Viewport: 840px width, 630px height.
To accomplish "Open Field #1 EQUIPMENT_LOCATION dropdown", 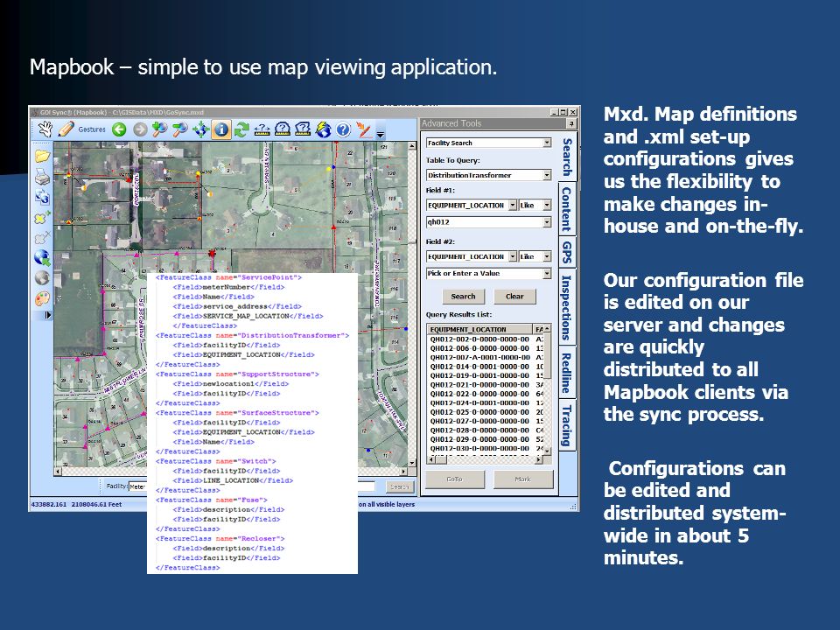I will (x=513, y=205).
